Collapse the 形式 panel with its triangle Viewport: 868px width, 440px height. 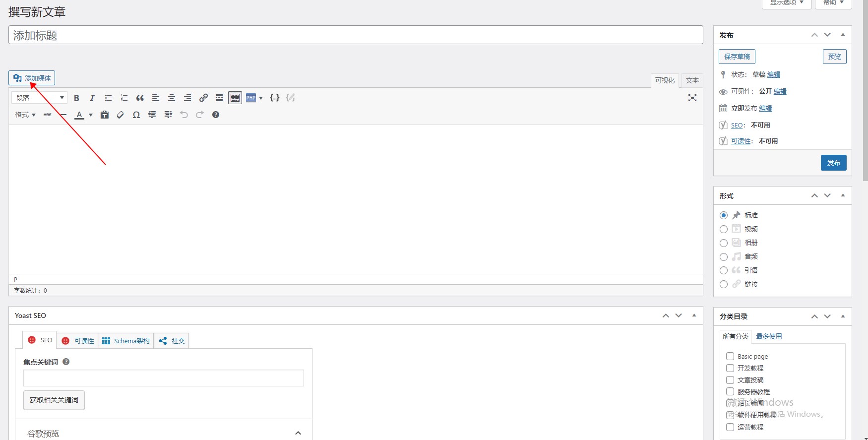[x=843, y=195]
